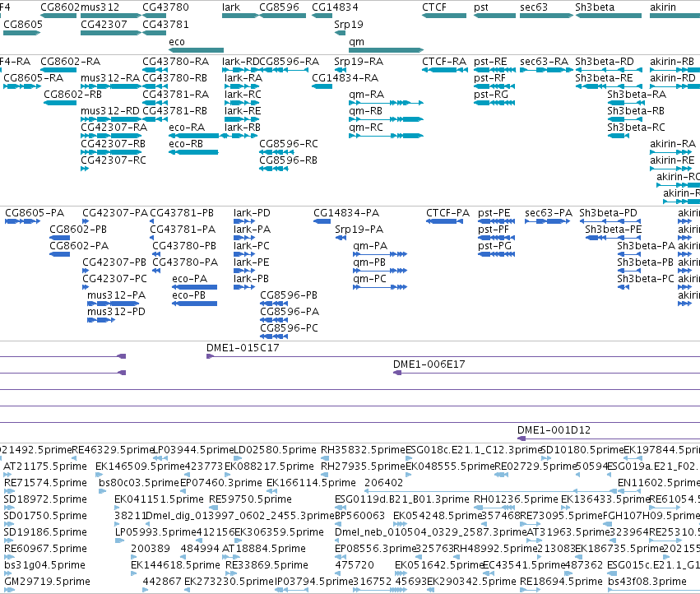
Task: Select EST bs43f08.3prime
Action: pyautogui.click(x=647, y=581)
